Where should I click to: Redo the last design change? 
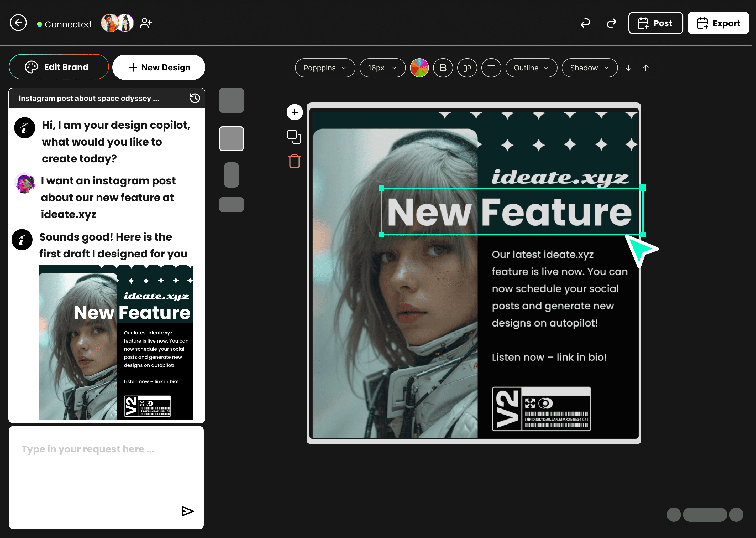pos(611,23)
